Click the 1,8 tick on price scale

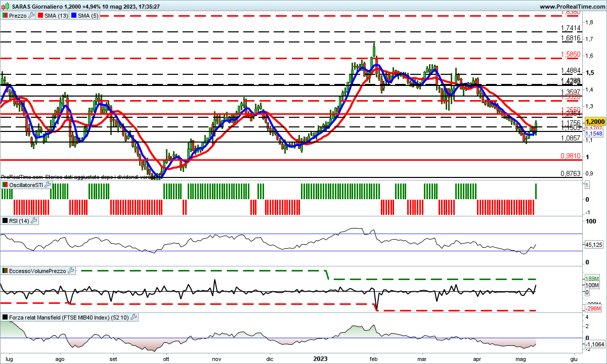click(x=589, y=22)
